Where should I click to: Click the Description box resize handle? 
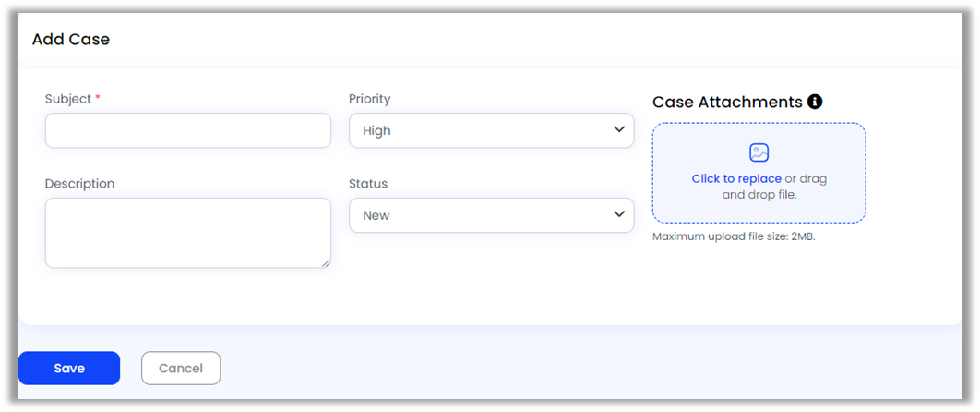[326, 263]
